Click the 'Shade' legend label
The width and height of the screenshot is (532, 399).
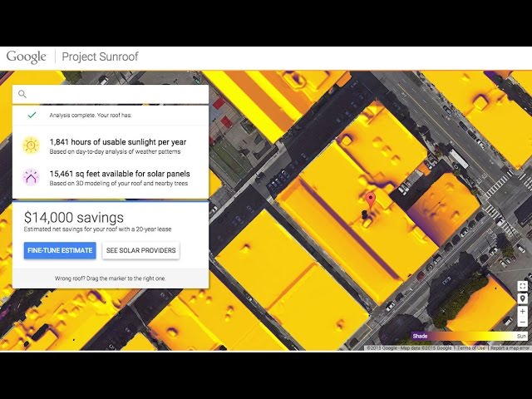(x=420, y=336)
